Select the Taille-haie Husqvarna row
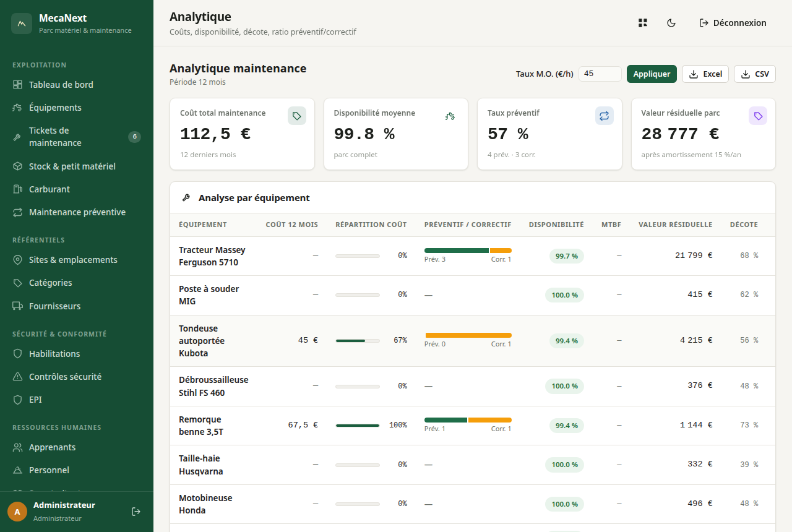 [x=473, y=465]
